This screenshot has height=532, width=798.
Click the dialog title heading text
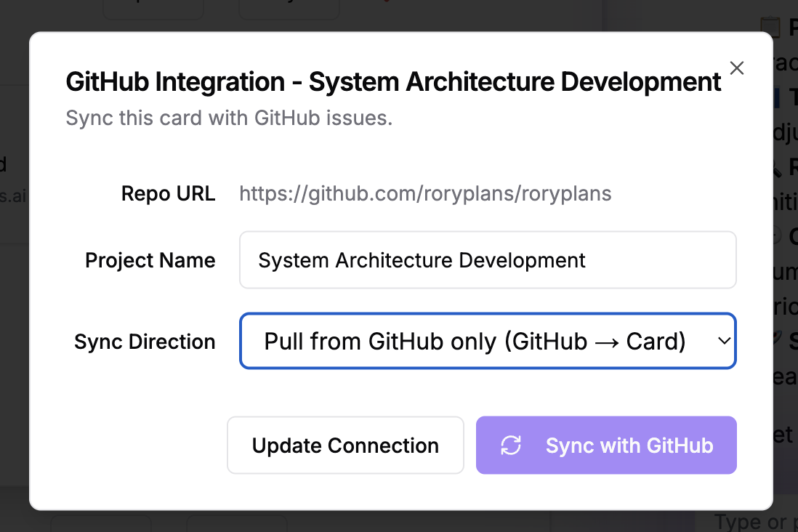392,81
